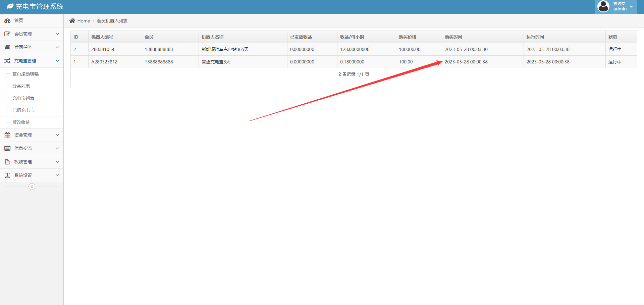The image size is (644, 305).
Task: Click the admin user avatar icon
Action: 603,6
